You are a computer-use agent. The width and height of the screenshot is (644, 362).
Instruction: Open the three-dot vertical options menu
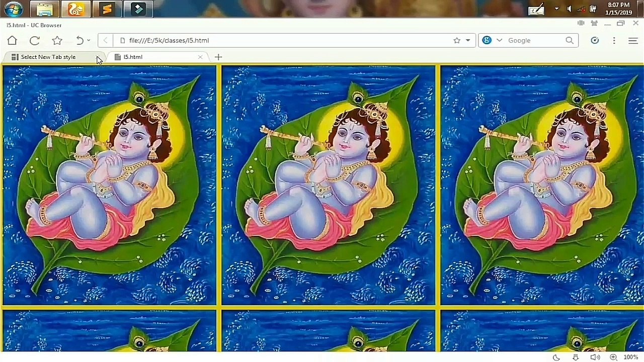(x=614, y=40)
